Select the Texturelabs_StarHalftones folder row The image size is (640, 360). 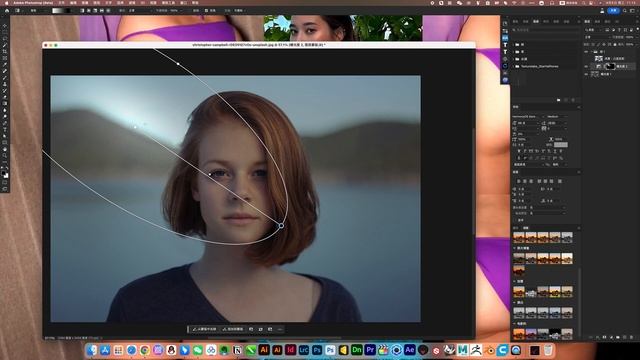(x=546, y=67)
